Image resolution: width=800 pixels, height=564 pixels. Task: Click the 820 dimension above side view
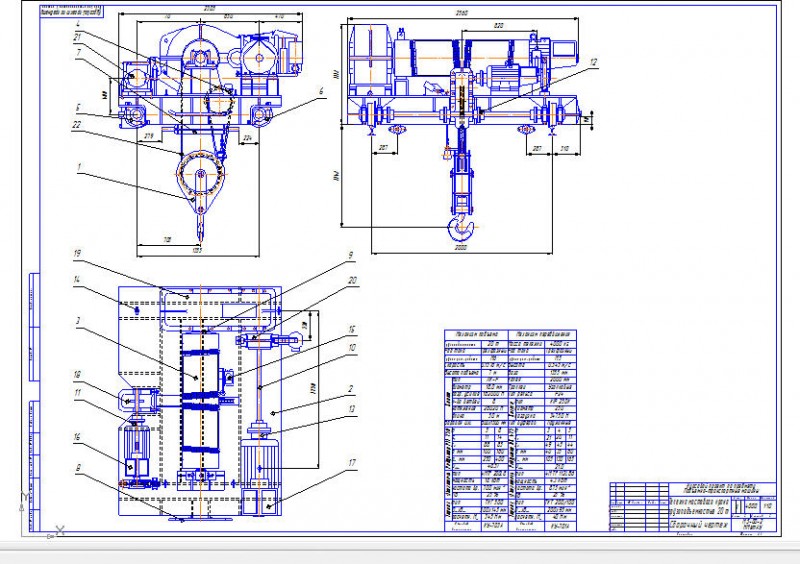pyautogui.click(x=499, y=26)
